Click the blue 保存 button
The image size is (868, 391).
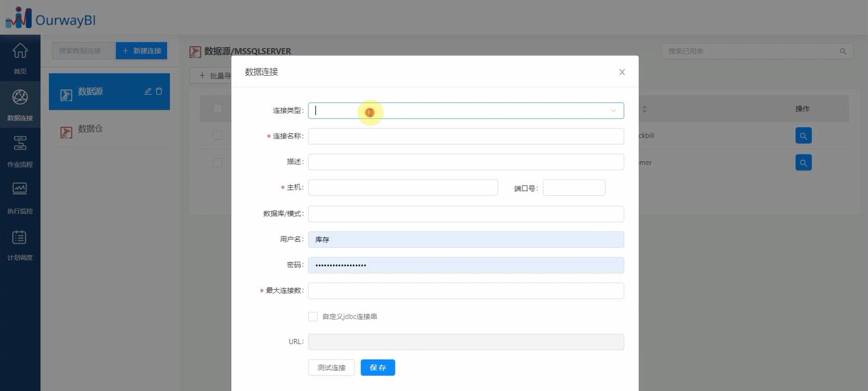tap(378, 368)
